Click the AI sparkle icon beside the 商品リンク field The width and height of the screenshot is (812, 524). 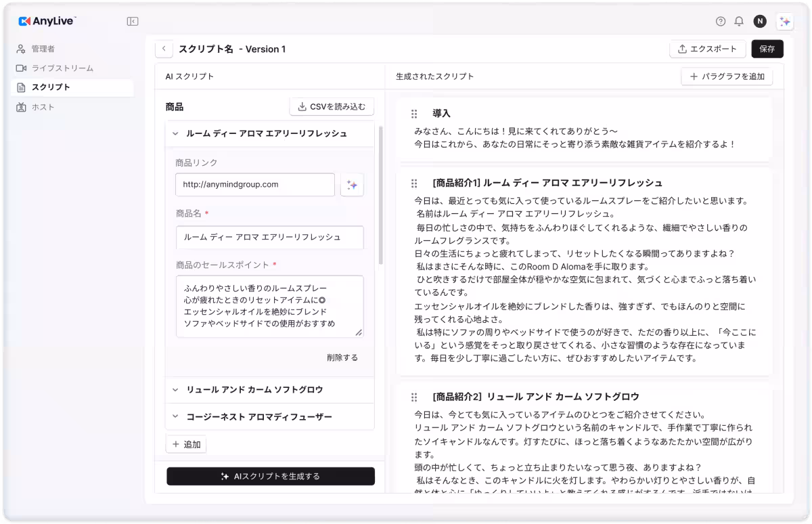(x=352, y=184)
